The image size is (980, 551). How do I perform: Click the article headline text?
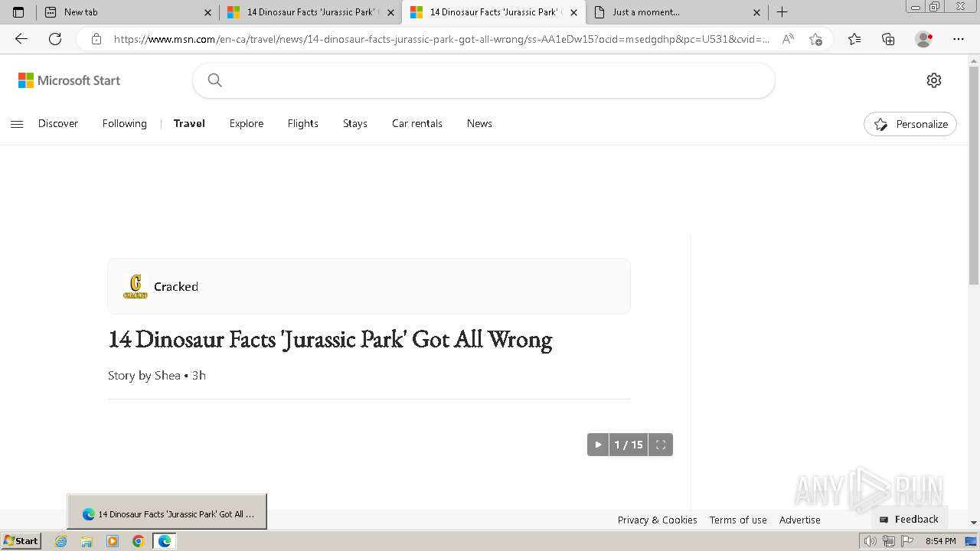[x=330, y=339]
